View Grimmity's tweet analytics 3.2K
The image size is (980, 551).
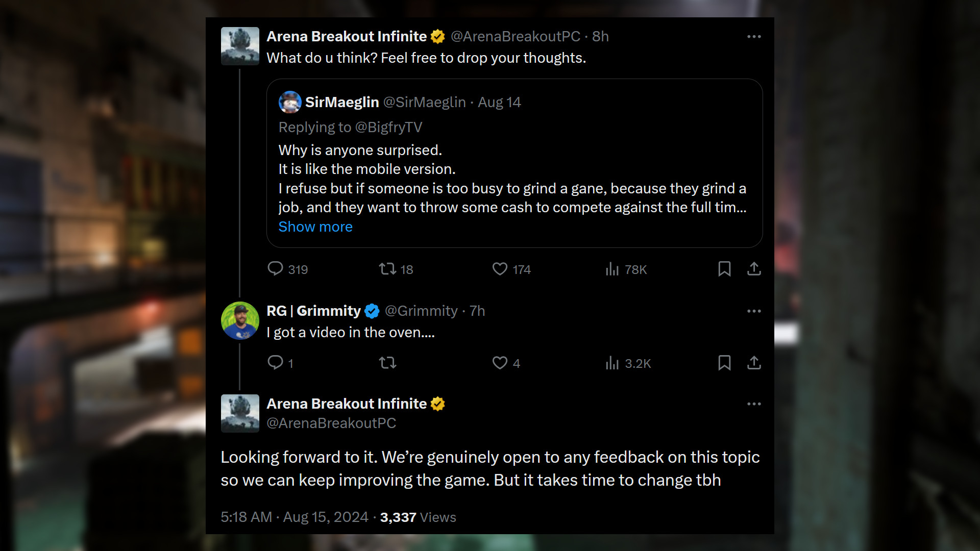612,363
